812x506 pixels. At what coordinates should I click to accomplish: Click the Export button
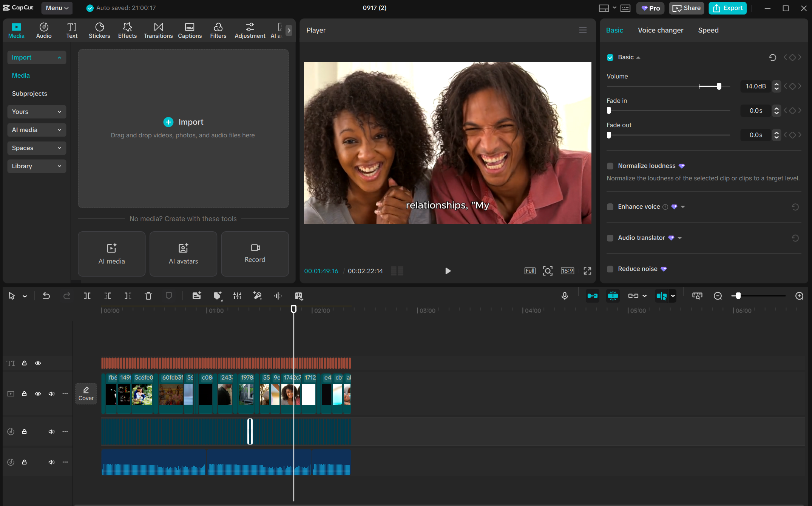click(x=727, y=8)
